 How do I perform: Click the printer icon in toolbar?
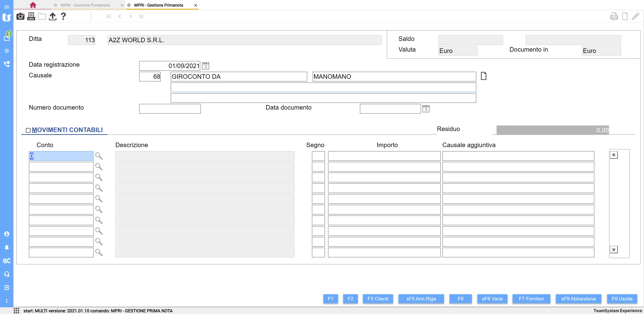[31, 16]
